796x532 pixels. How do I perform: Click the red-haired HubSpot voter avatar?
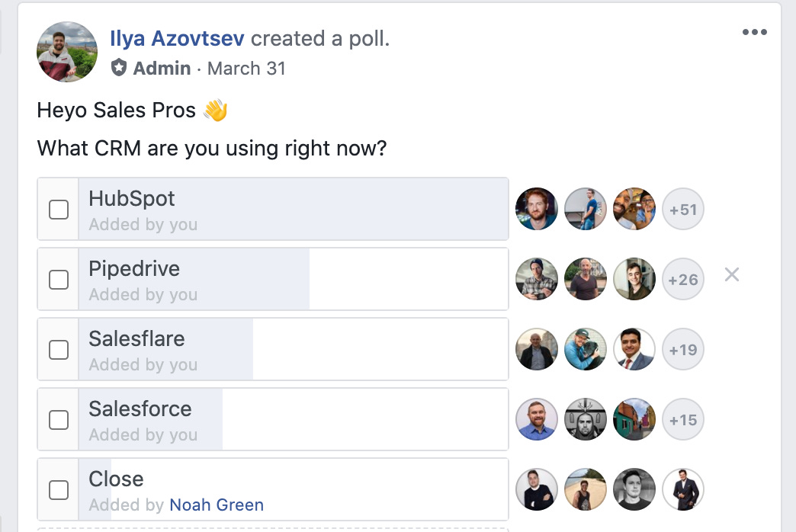(537, 209)
